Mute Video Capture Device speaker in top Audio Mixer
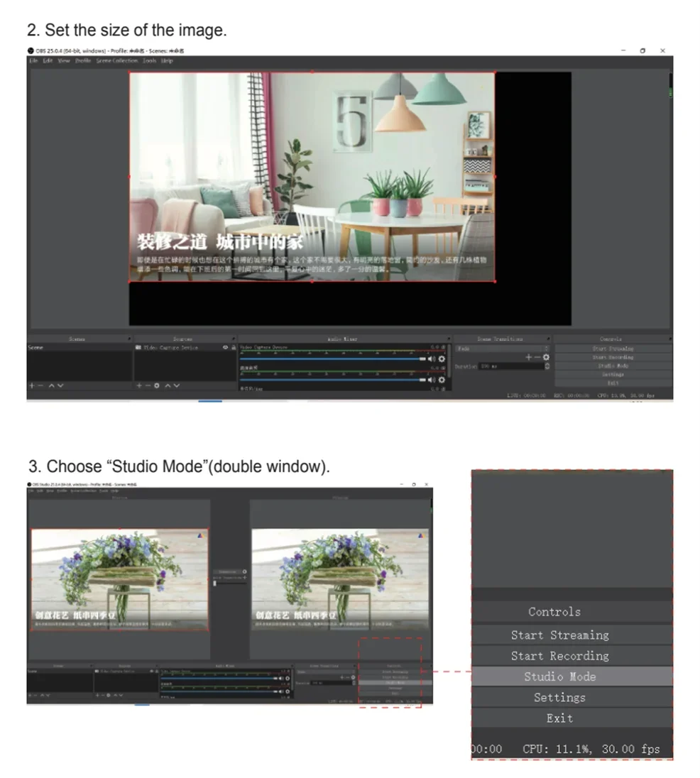The image size is (700, 778). (x=432, y=359)
